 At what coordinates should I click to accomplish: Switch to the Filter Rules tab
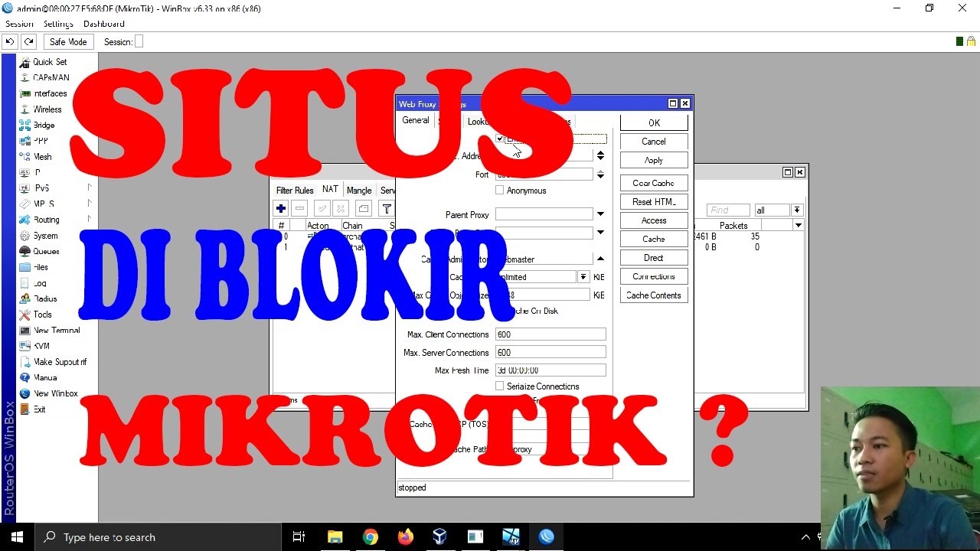[295, 190]
